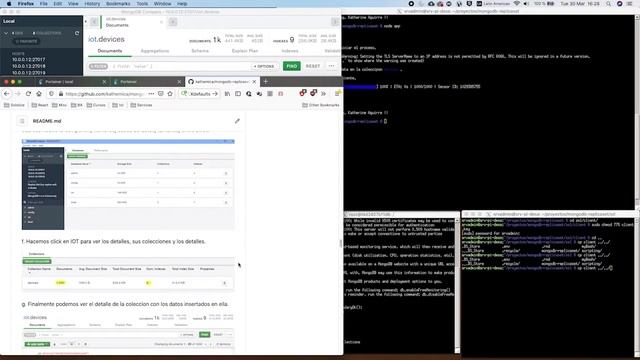Click the Firefox page vertical scrollbar
The height and width of the screenshot is (360, 640).
coord(340,244)
